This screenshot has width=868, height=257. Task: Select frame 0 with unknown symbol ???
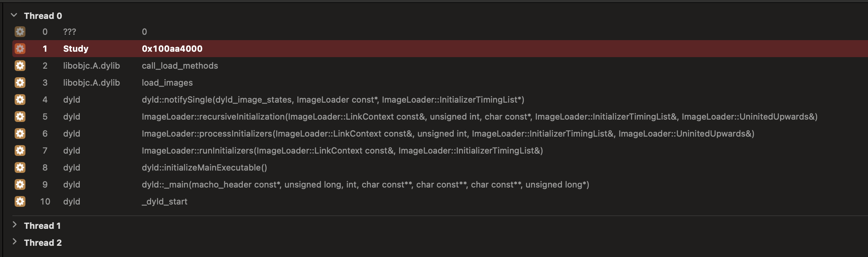coord(440,32)
